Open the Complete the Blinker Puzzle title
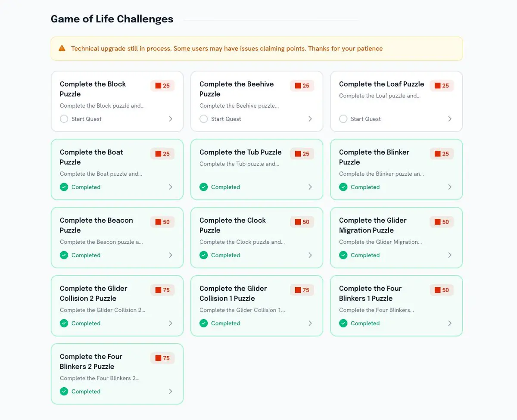The image size is (517, 420). (x=374, y=157)
